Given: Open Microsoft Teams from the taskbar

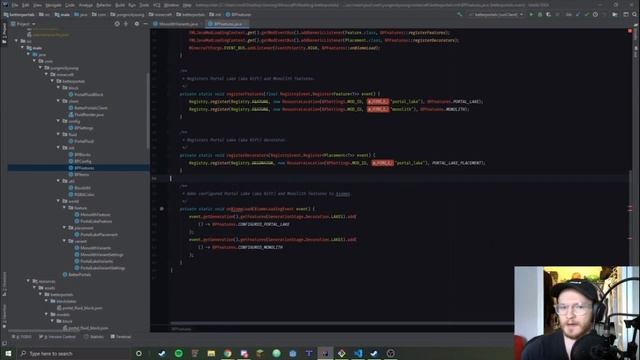Looking at the screenshot, I should [x=309, y=353].
